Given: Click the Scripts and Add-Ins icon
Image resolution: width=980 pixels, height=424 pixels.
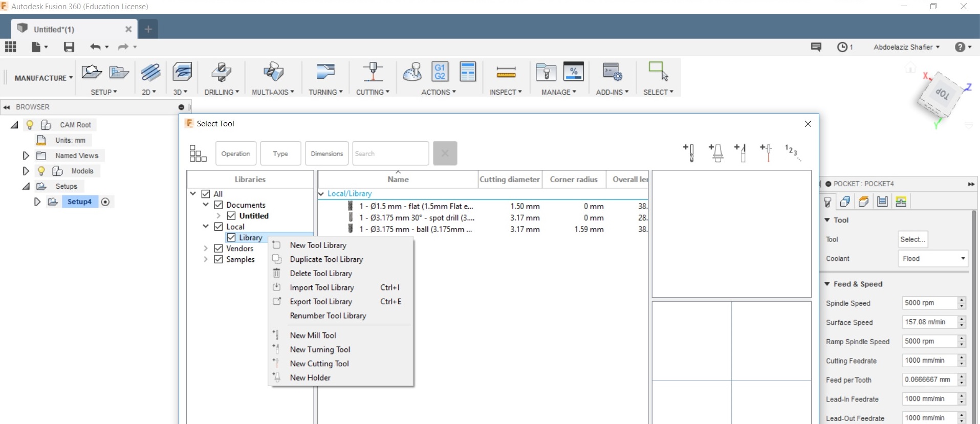Looking at the screenshot, I should (x=612, y=72).
